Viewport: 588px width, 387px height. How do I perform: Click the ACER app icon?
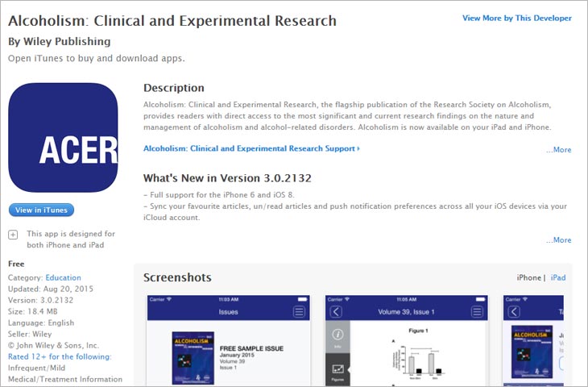[x=63, y=137]
